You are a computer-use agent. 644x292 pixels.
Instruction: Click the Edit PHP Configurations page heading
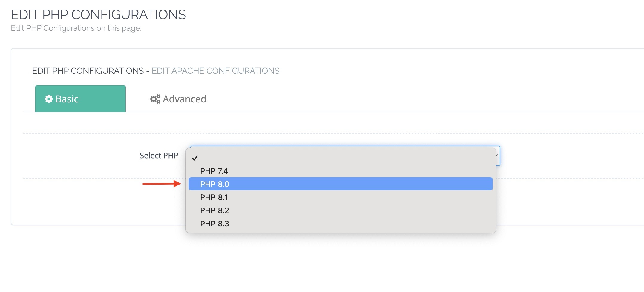[x=98, y=15]
